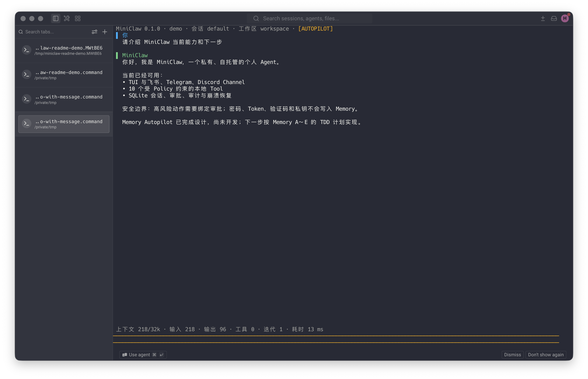Click terminal icon of highlighted o-with-message.command tab
The width and height of the screenshot is (588, 379).
[x=27, y=124]
